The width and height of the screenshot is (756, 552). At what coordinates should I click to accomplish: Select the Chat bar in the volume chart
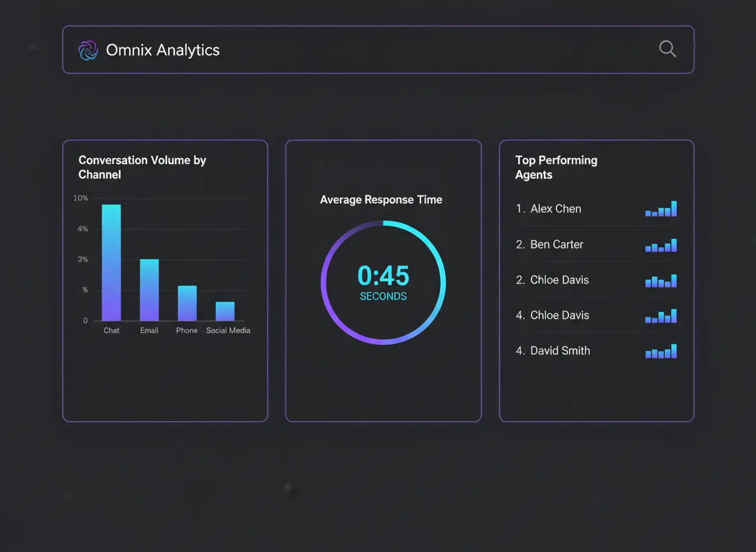(111, 262)
